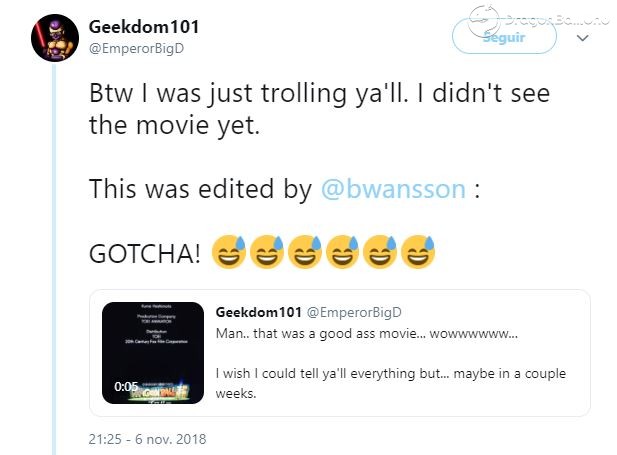Screen dimensions: 617x455
Task: Play the quoted tweet video thumbnail
Action: 153,353
